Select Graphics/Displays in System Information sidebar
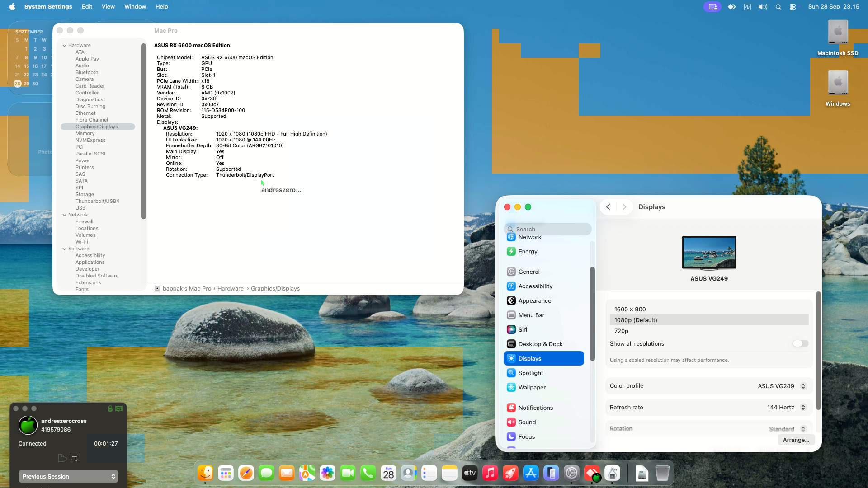 click(x=98, y=127)
